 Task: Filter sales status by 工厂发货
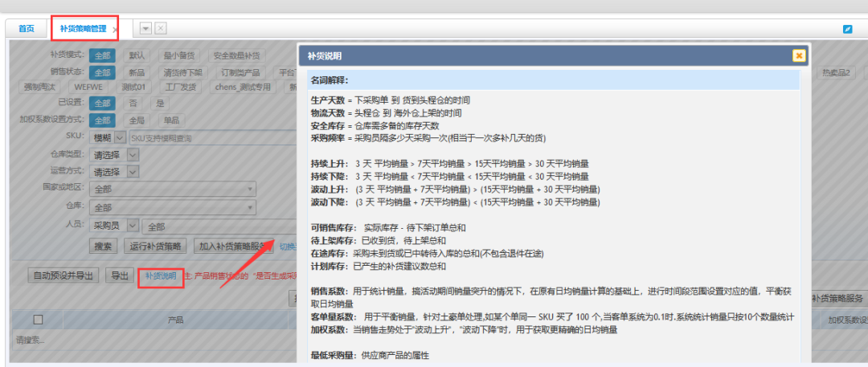181,87
